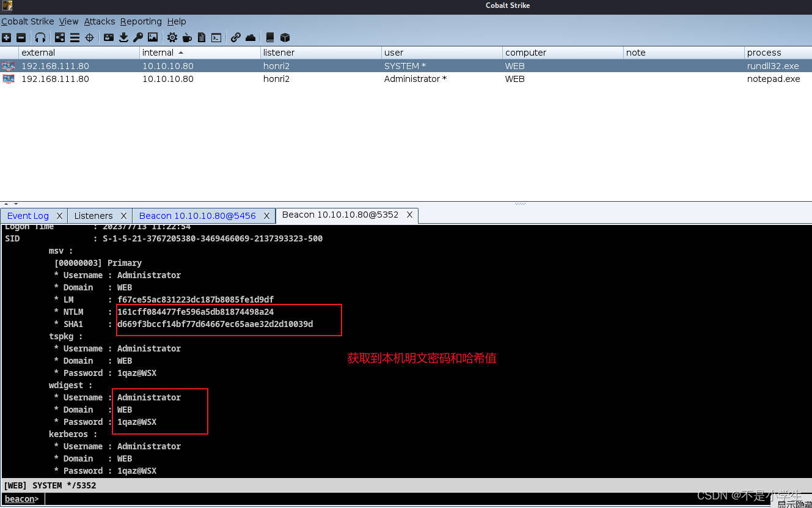The height and width of the screenshot is (508, 812).
Task: Select session row with SYSTEM * user
Action: point(406,66)
